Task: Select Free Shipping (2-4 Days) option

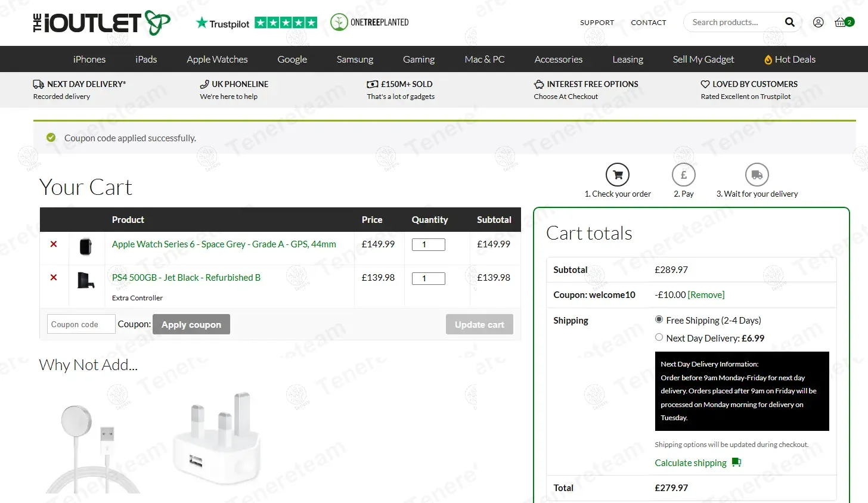Action: pyautogui.click(x=659, y=319)
